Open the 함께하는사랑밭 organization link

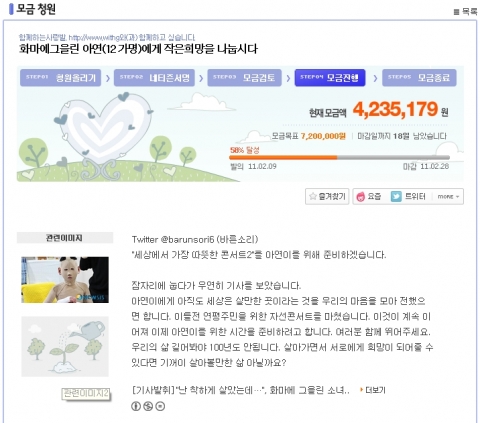pyautogui.click(x=43, y=38)
